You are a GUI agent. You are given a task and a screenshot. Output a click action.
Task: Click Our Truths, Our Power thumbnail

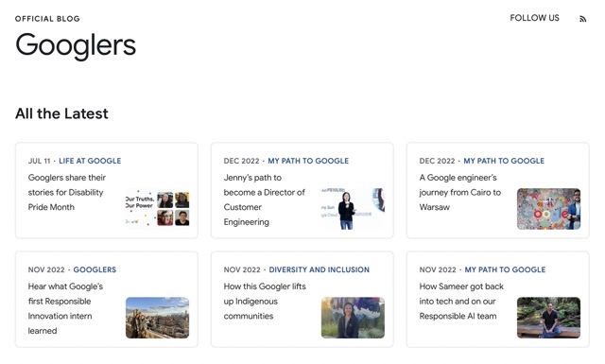click(x=158, y=209)
